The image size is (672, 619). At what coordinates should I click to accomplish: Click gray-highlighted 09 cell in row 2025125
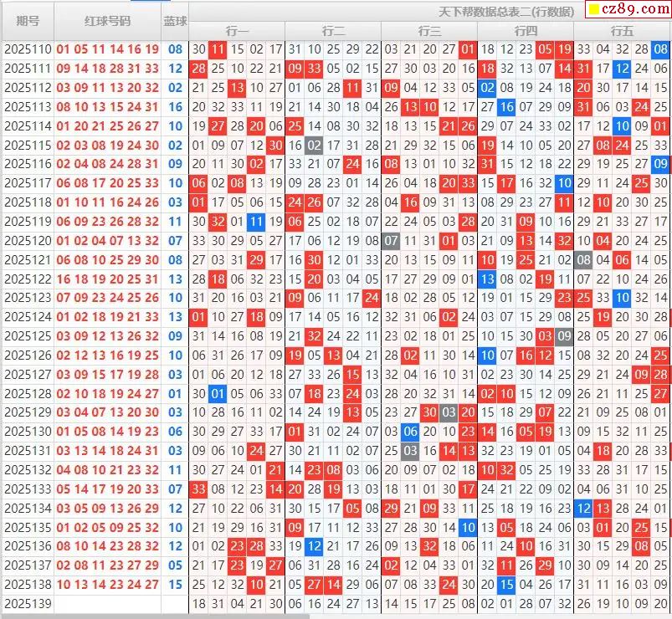coord(564,336)
